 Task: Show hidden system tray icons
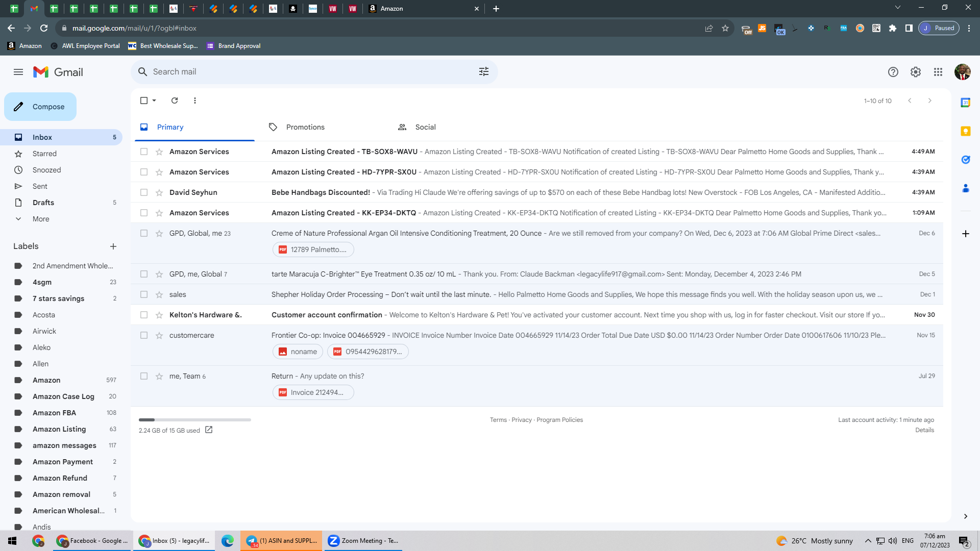click(868, 541)
